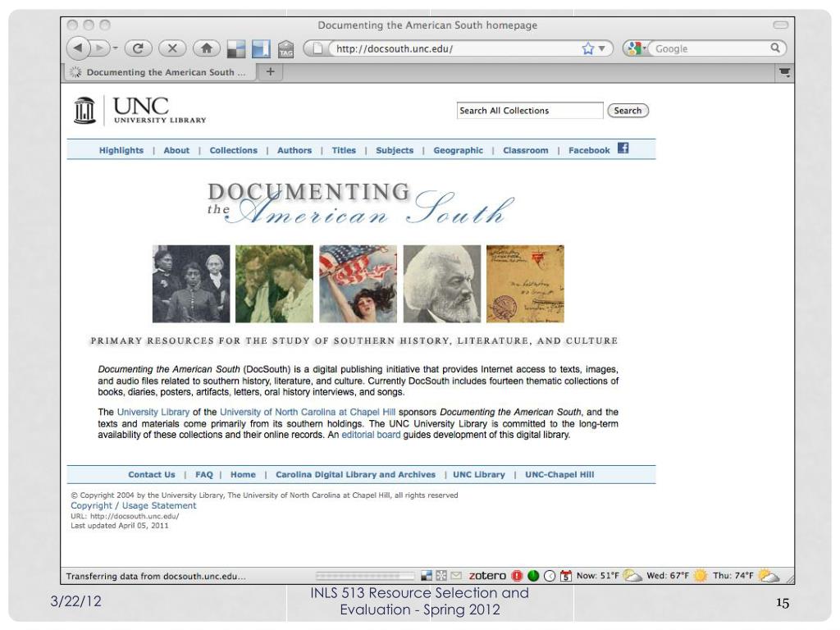Open the Collections menu item

(233, 151)
